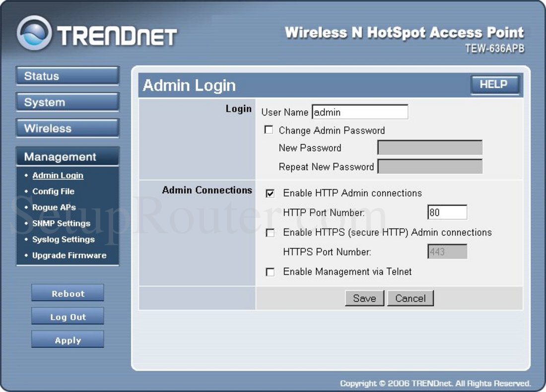The image size is (546, 392).
Task: Disable HTTP Admin connections
Action: (270, 194)
